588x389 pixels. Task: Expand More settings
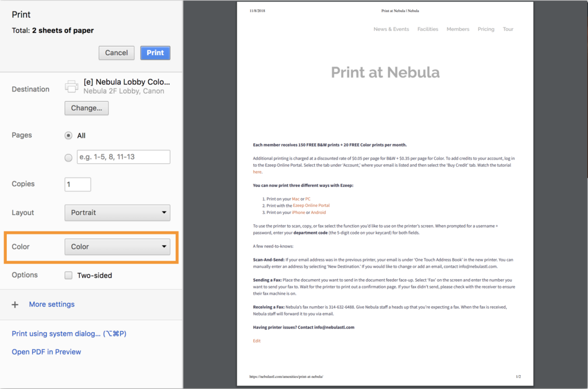tap(52, 305)
